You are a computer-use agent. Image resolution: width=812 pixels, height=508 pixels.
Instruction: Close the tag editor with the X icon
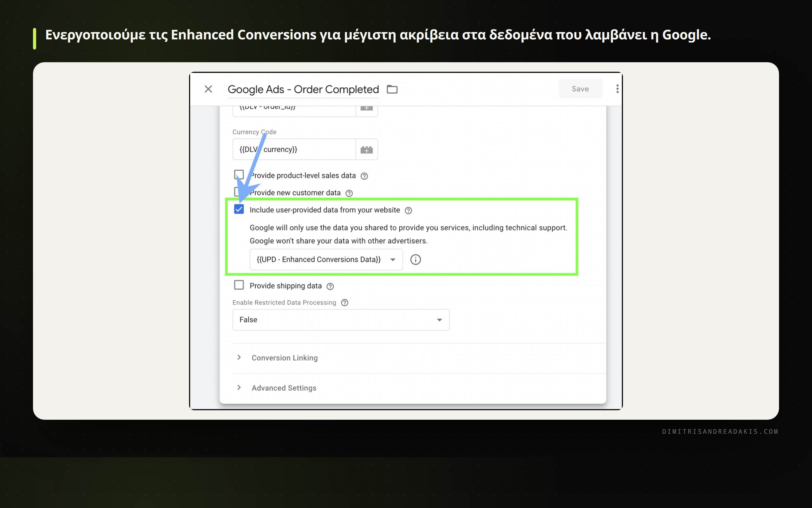pos(208,89)
